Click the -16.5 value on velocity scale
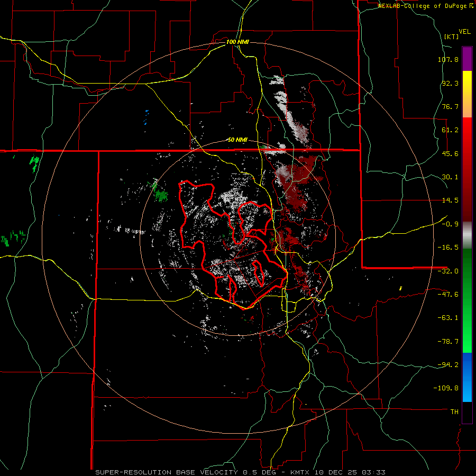 pos(448,248)
